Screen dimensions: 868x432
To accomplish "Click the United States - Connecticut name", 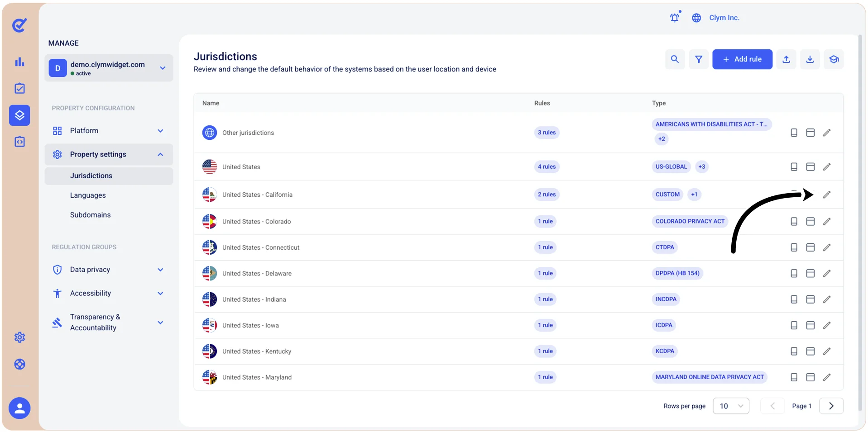I will (261, 247).
